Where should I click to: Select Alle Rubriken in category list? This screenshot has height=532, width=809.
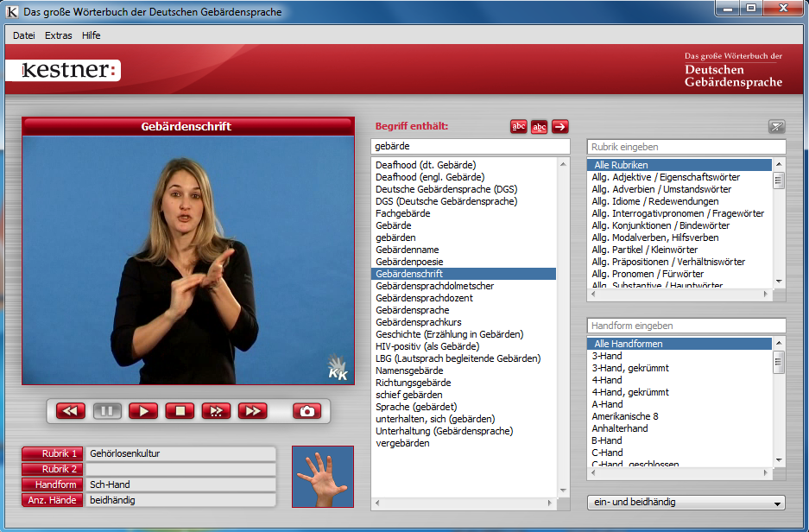point(679,165)
